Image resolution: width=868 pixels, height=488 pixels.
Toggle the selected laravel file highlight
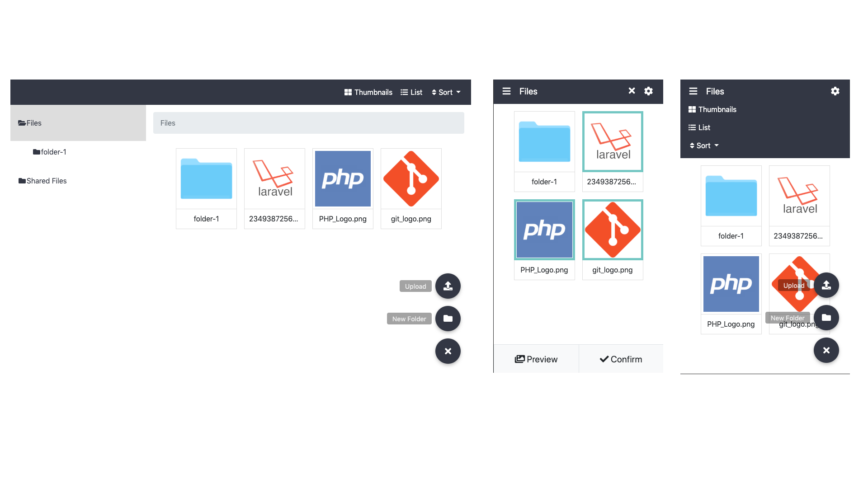click(x=612, y=141)
